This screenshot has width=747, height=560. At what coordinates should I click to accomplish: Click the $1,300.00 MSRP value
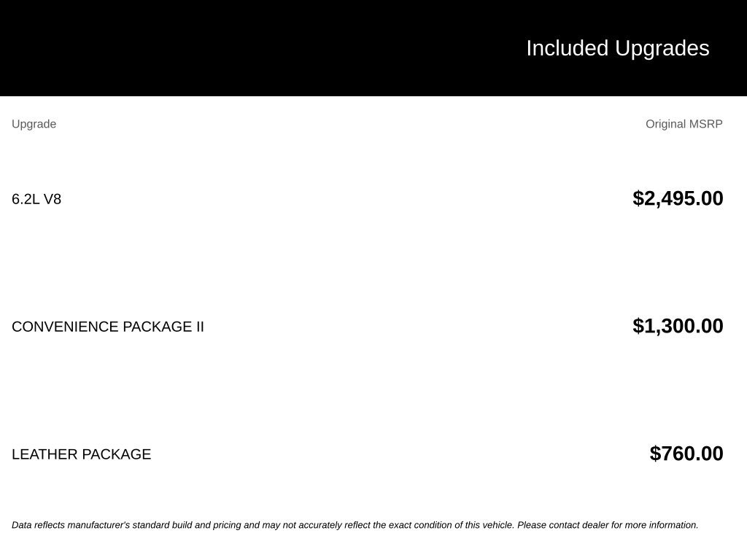(x=678, y=326)
